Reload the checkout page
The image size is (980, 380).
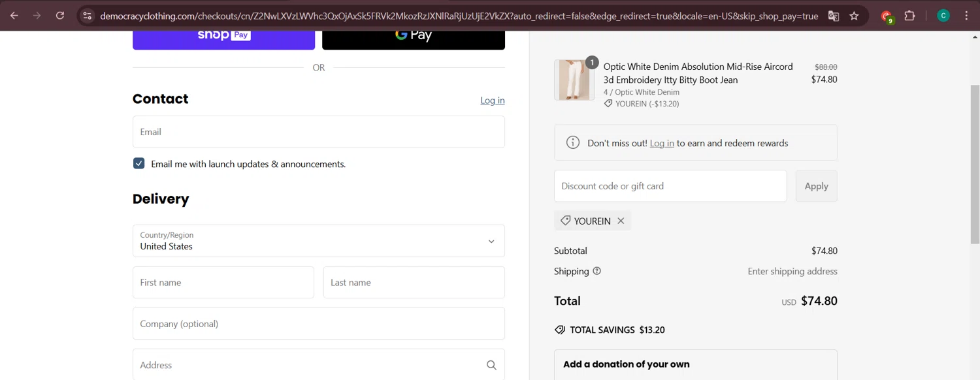(60, 16)
